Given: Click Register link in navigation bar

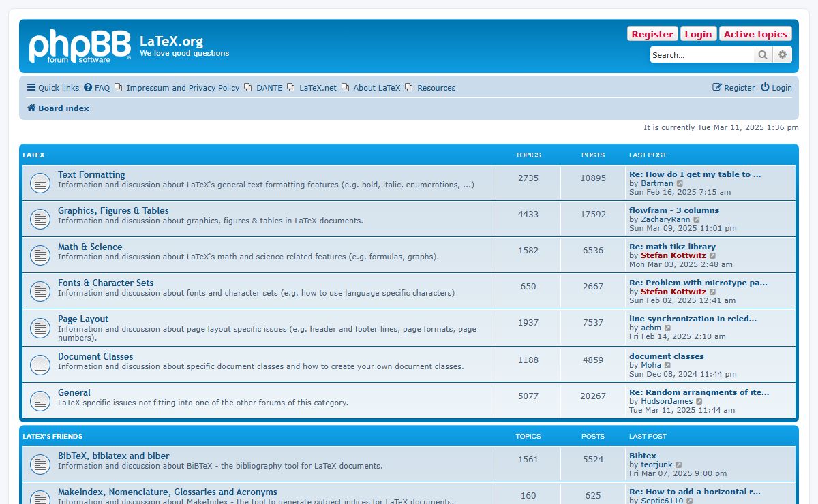Looking at the screenshot, I should pyautogui.click(x=733, y=88).
